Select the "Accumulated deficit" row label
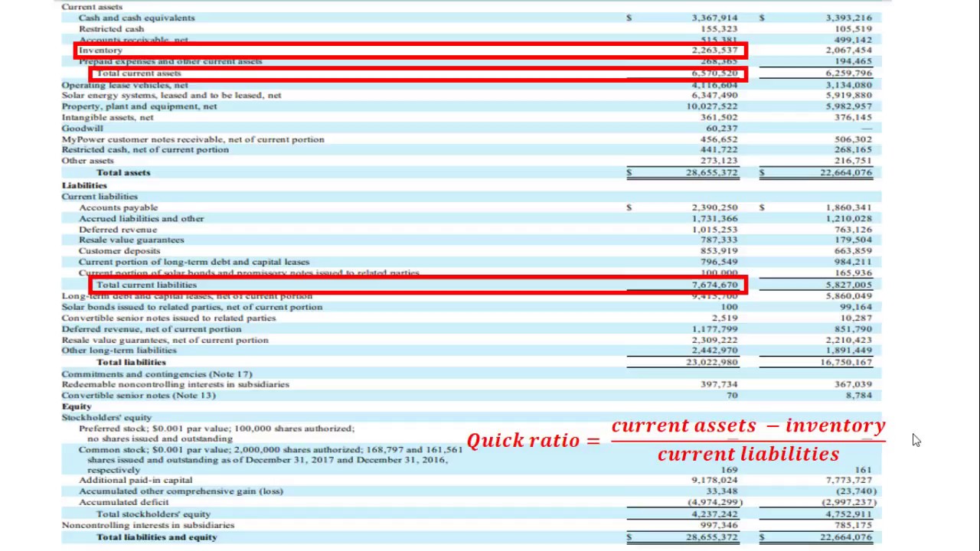Viewport: 980px width, 551px height. [122, 503]
